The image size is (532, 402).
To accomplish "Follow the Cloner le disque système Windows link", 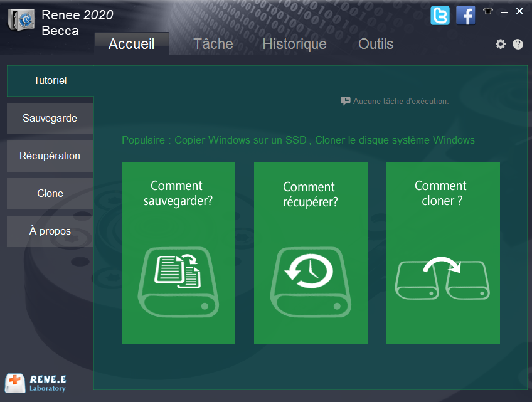I will [395, 140].
